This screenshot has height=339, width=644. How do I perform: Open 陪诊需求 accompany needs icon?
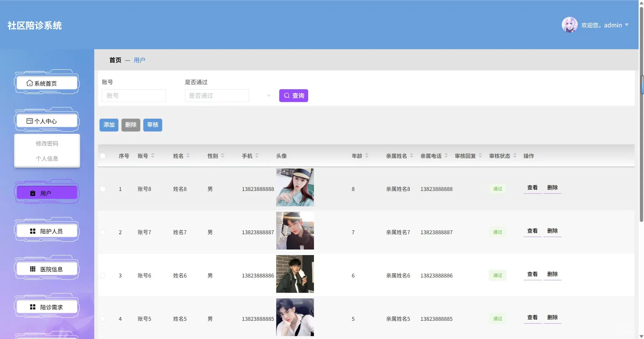33,307
